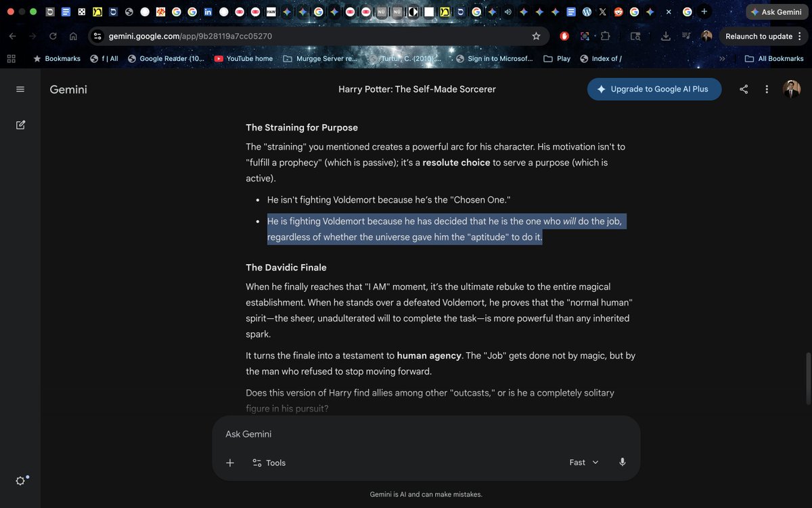812x508 pixels.
Task: Open Chrome profile avatar in toolbar
Action: [706, 37]
